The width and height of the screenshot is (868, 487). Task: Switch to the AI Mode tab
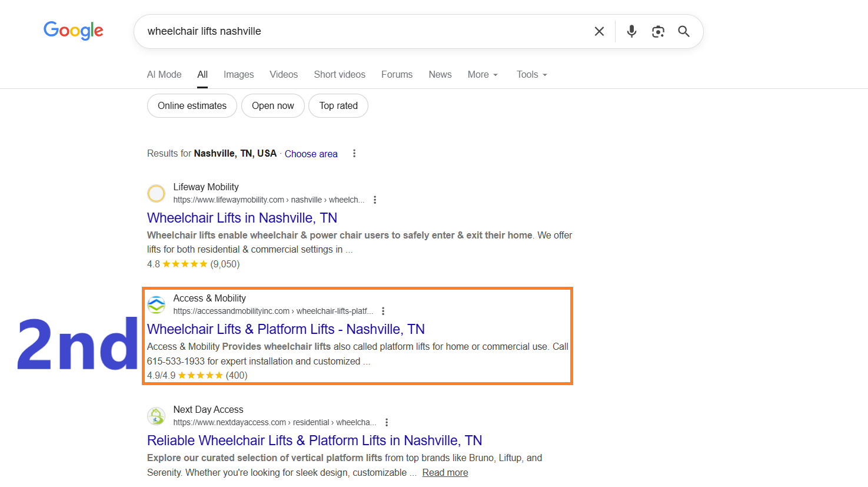coord(164,74)
